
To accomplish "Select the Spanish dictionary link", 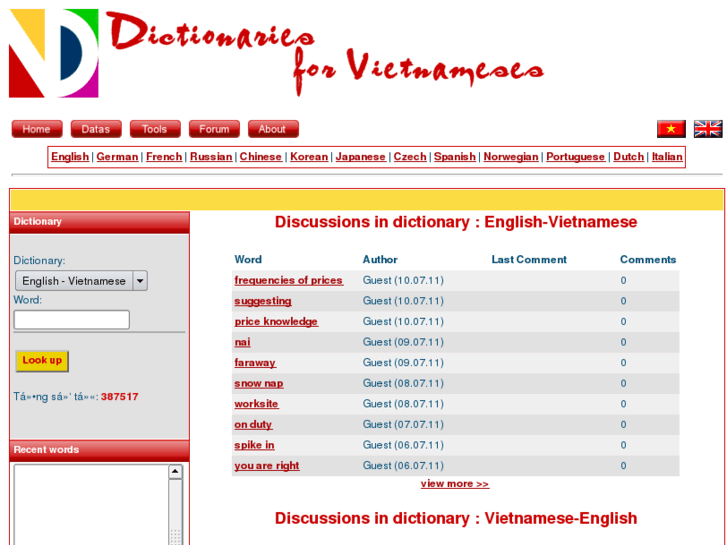I will (x=455, y=157).
